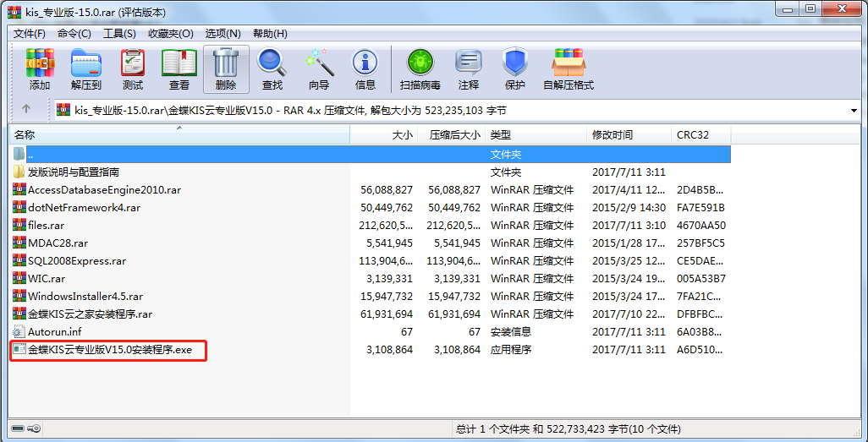Show archive Info (信息) icon
Viewport: 868px width, 442px height.
pyautogui.click(x=365, y=69)
